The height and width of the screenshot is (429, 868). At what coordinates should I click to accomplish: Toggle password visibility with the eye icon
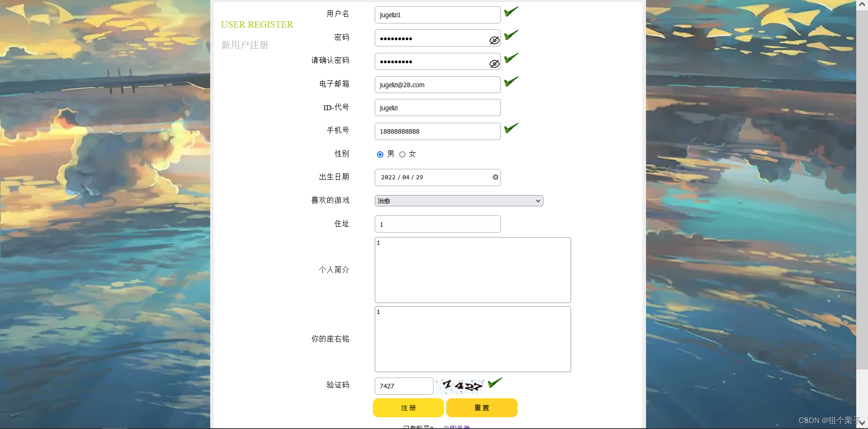494,40
